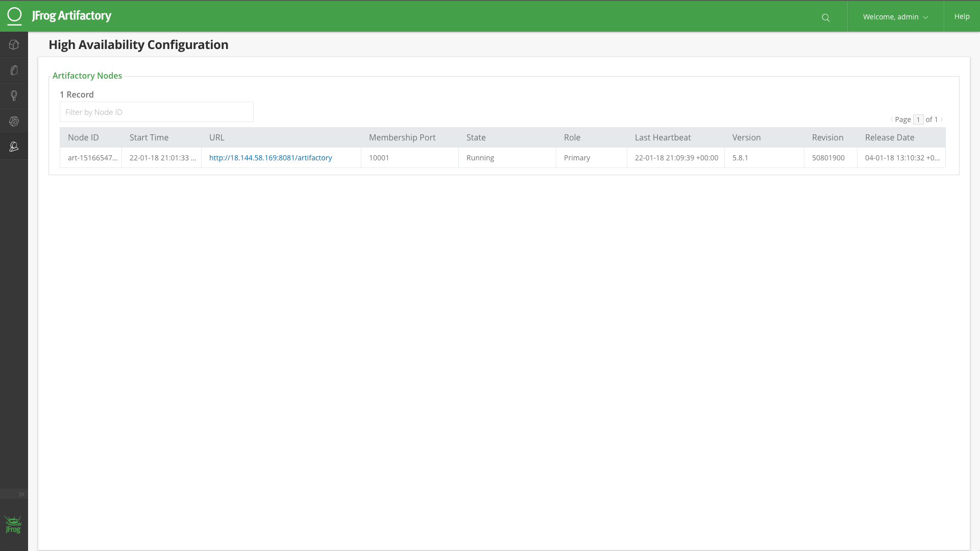Screen dimensions: 980x551
Task: Select the Artifacts sidebar icon
Action: 14,70
